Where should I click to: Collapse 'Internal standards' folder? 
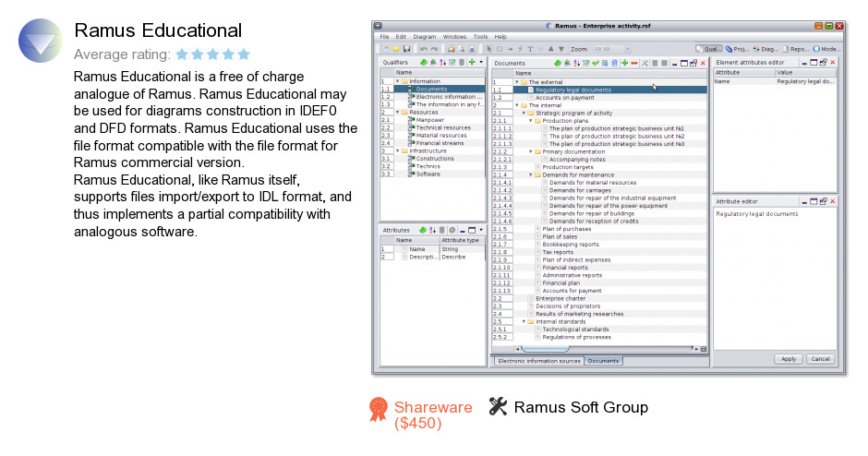pos(524,321)
